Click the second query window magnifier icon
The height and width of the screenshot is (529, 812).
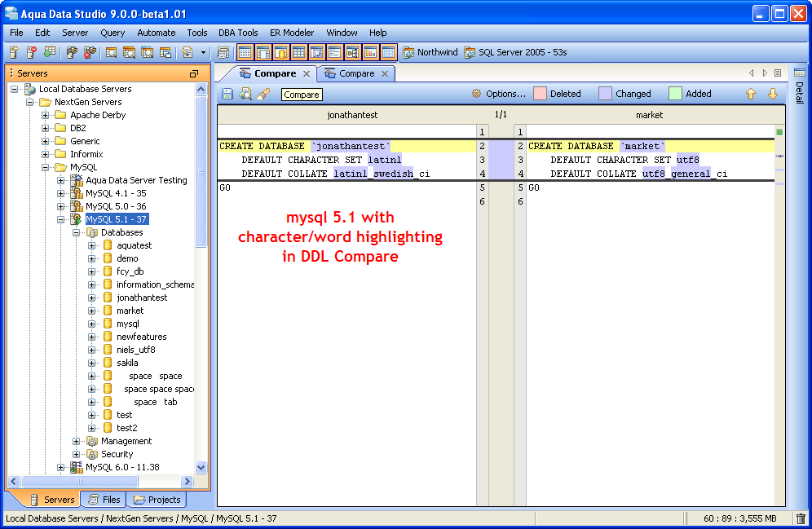[x=129, y=52]
